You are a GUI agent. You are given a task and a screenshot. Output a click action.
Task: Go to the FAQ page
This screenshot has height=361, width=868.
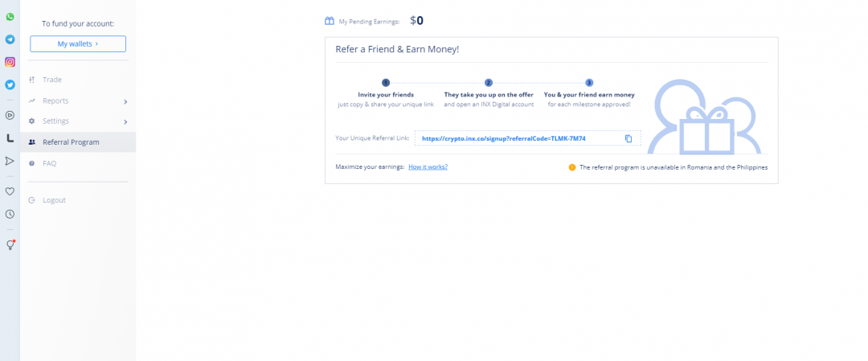click(49, 163)
